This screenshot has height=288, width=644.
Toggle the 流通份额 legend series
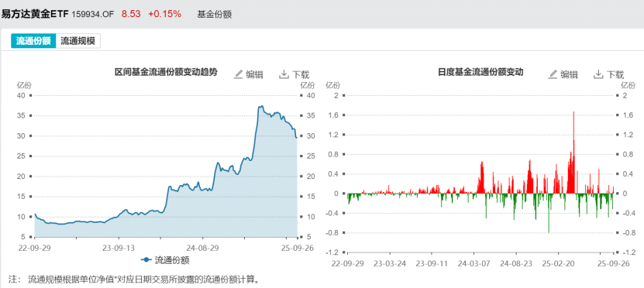[165, 259]
